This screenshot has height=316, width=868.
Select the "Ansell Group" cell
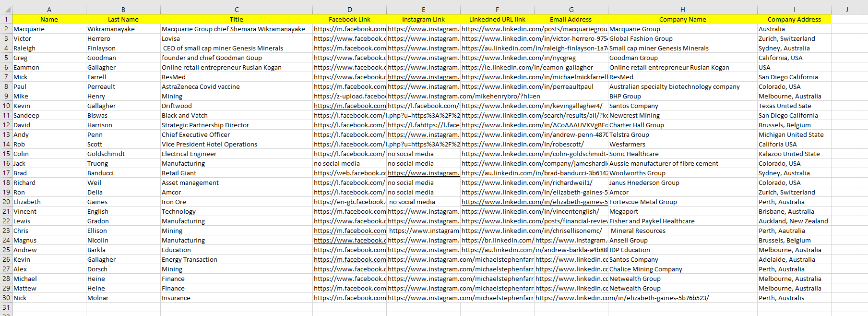[683, 240]
